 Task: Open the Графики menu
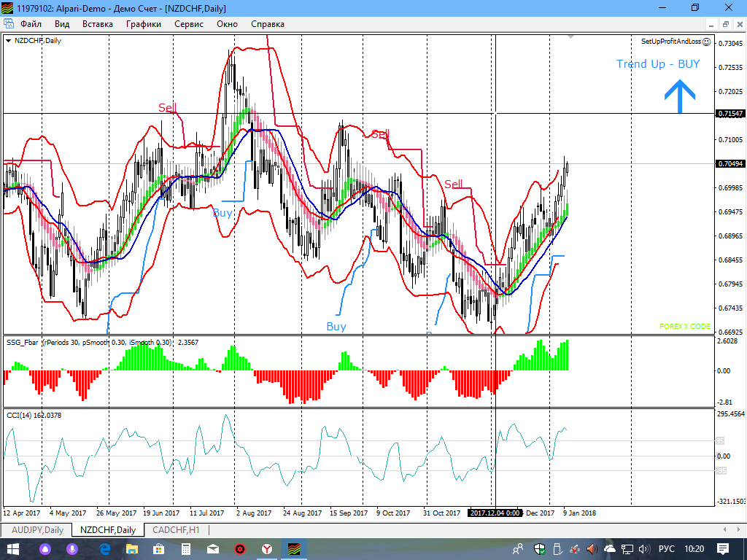(144, 24)
